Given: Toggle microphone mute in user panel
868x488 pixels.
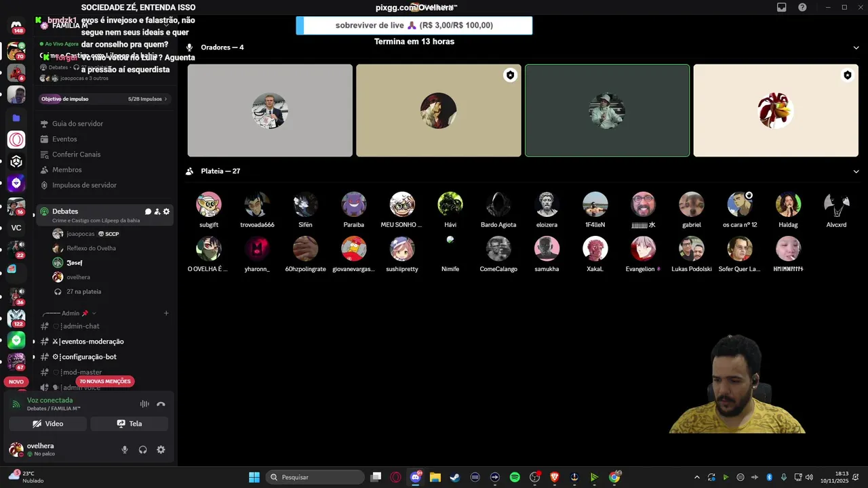Looking at the screenshot, I should [124, 449].
